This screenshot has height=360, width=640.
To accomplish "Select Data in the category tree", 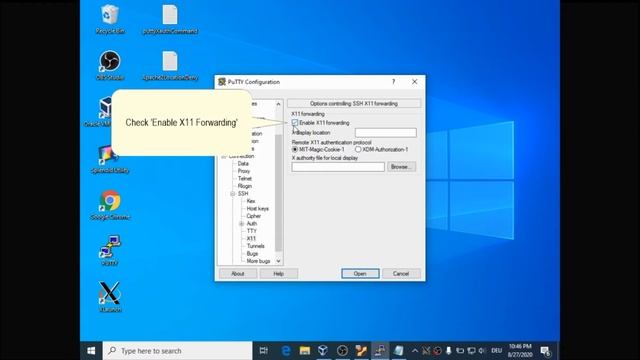I will pyautogui.click(x=243, y=164).
